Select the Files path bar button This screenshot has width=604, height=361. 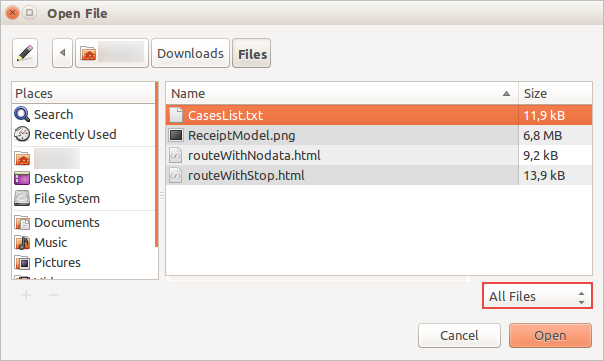252,53
